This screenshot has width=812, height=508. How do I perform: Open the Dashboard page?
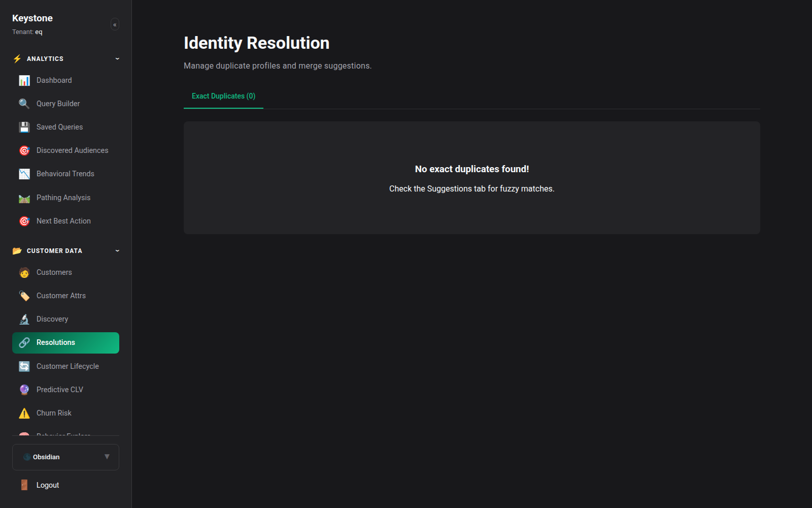coord(65,80)
